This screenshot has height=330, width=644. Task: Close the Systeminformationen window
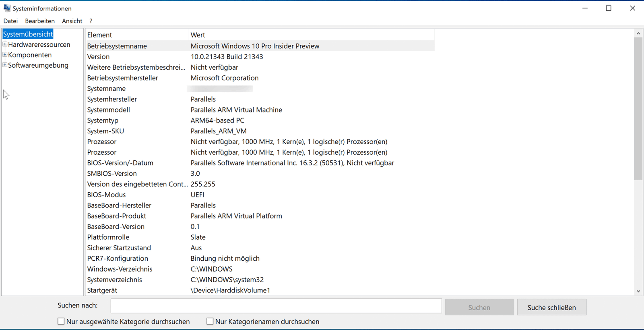pos(632,8)
